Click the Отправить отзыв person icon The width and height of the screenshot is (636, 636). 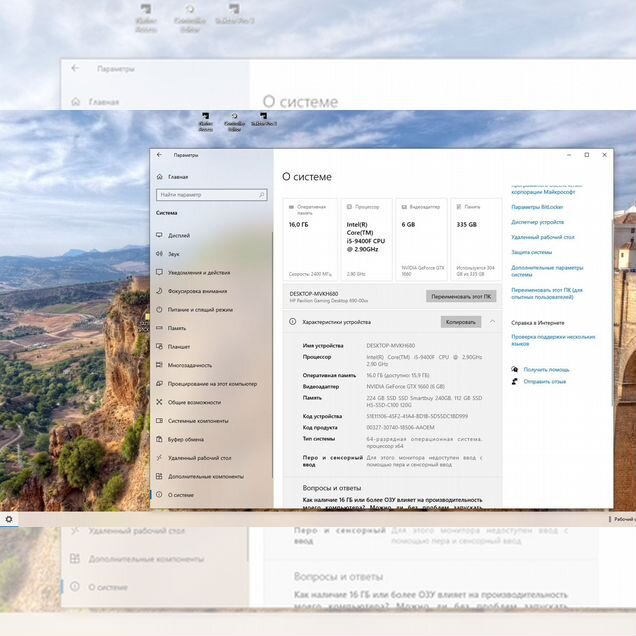pos(515,381)
